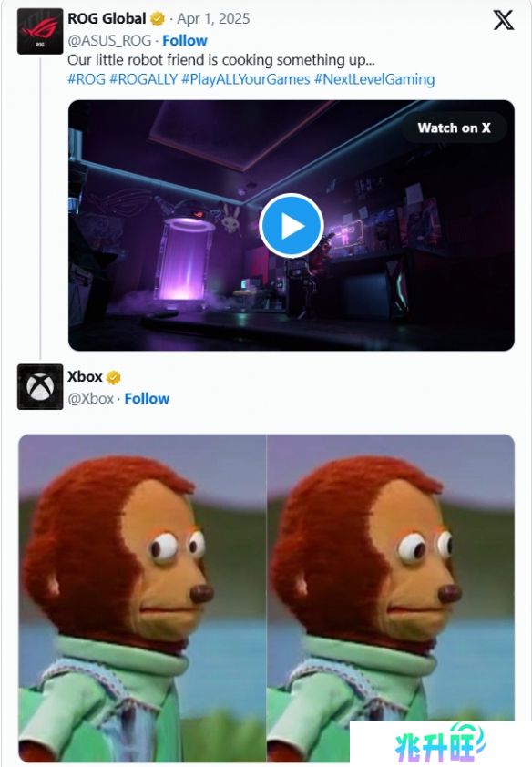Viewport: 532px width, 767px height.
Task: Open the ROG Global profile avatar
Action: pos(40,31)
